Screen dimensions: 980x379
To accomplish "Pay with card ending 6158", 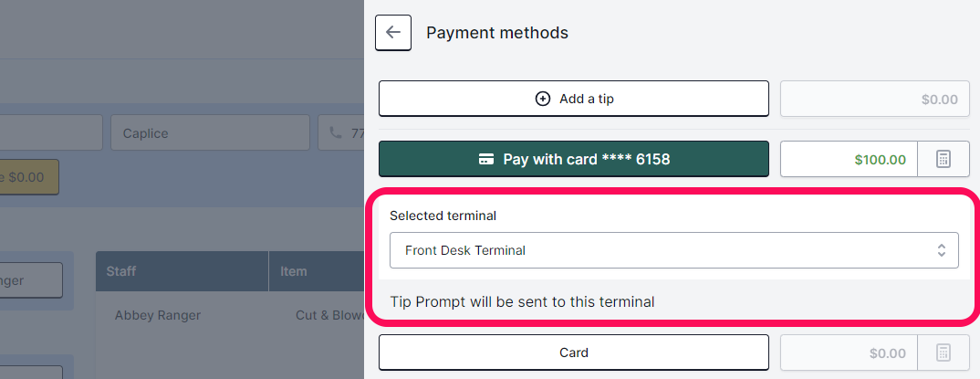I will click(x=574, y=159).
